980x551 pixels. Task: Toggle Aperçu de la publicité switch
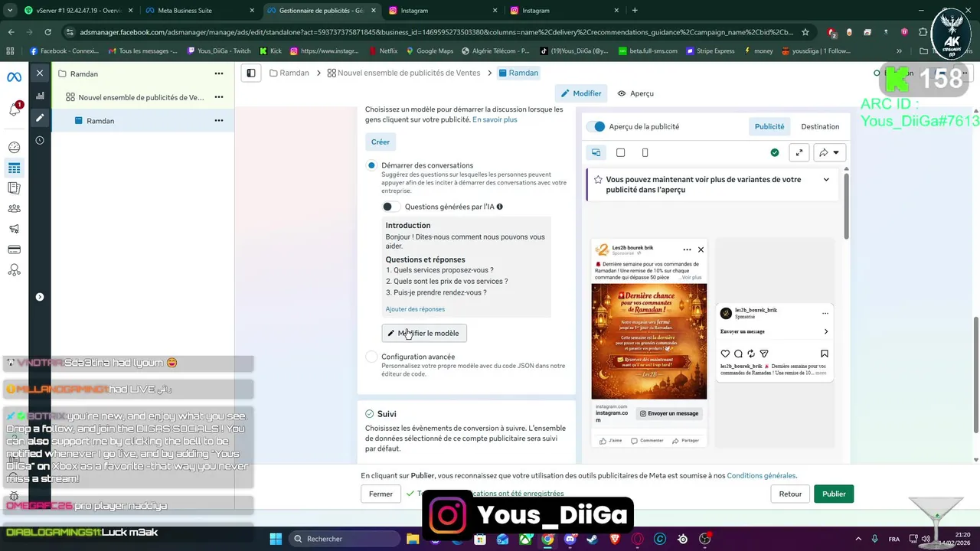click(596, 126)
